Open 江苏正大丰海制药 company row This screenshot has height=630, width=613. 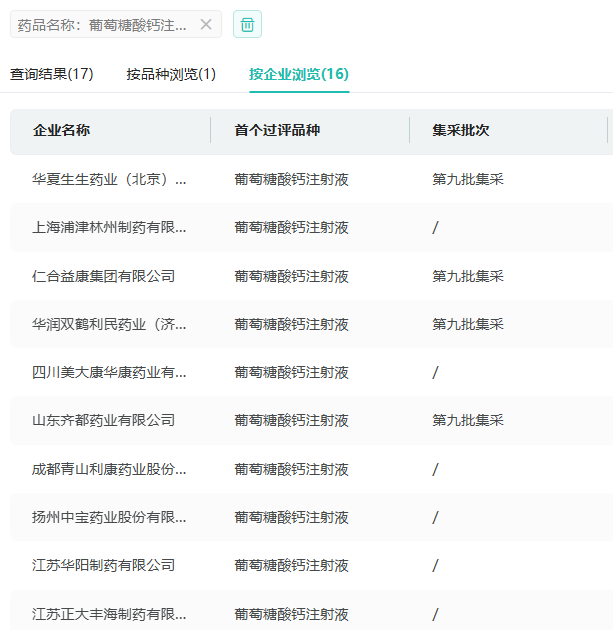point(109,614)
